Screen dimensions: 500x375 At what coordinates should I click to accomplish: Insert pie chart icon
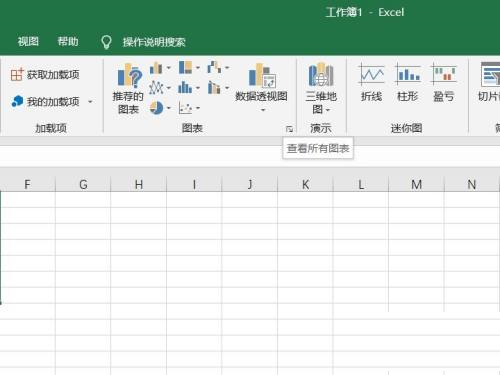coord(156,108)
